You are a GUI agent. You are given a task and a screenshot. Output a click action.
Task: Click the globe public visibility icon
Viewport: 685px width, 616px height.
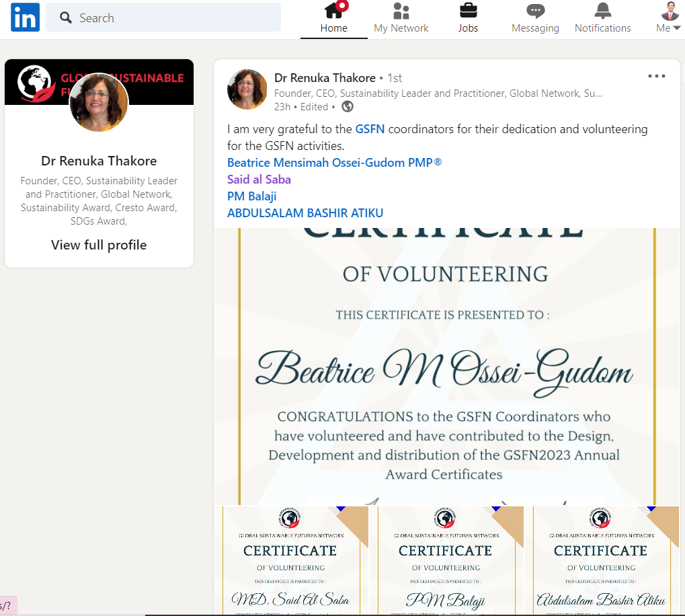pyautogui.click(x=348, y=107)
